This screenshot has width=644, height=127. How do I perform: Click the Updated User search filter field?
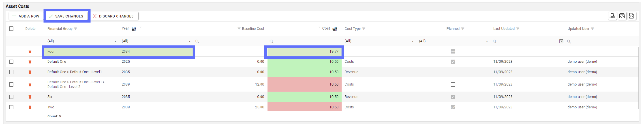tap(602, 41)
